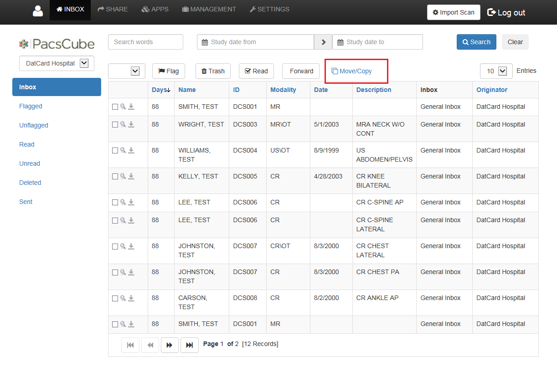Image resolution: width=557 pixels, height=392 pixels.
Task: Focus the Search words input field
Action: (145, 42)
